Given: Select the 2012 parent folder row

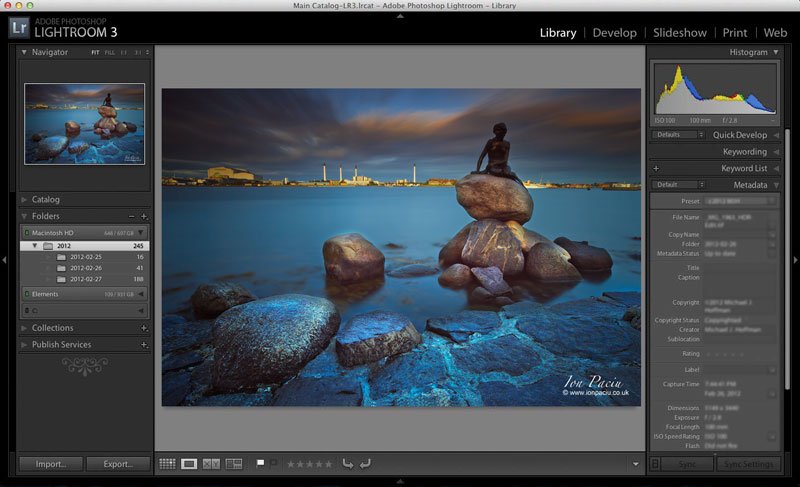Looking at the screenshot, I should pos(85,246).
